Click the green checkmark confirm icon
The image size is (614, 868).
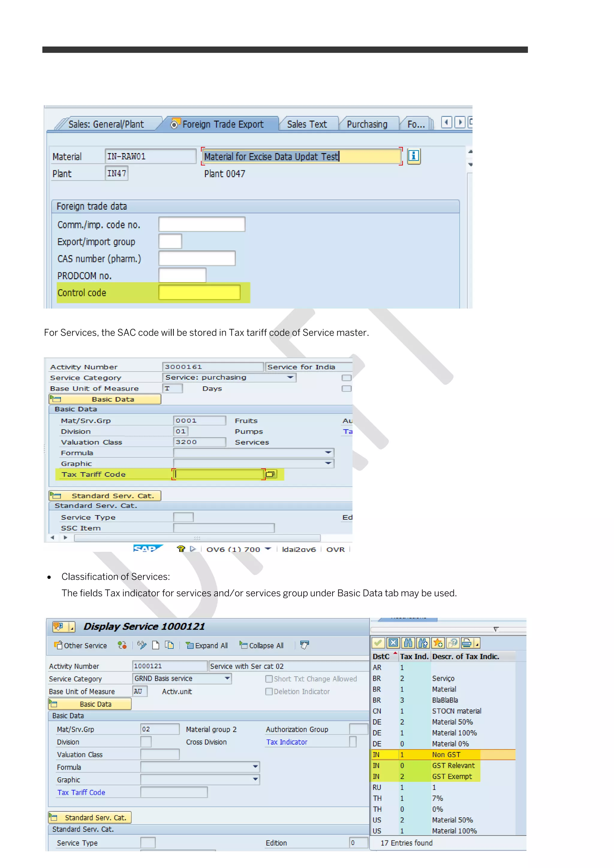tap(378, 643)
